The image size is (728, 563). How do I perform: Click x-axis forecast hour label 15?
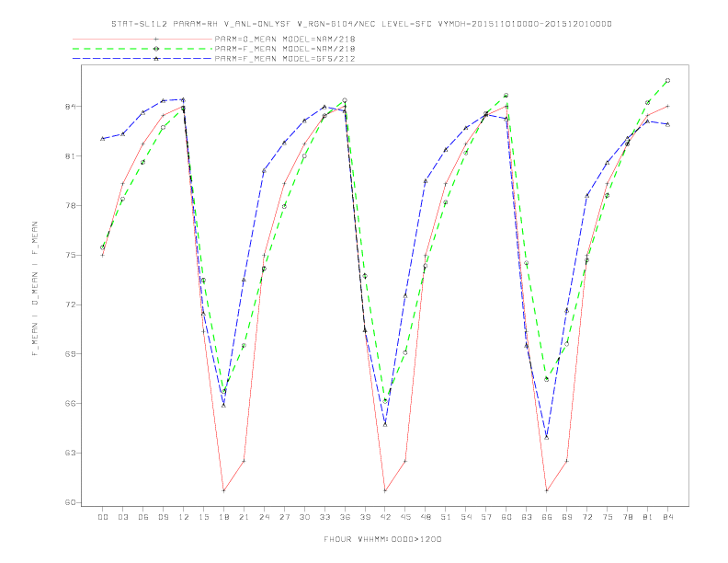203,517
